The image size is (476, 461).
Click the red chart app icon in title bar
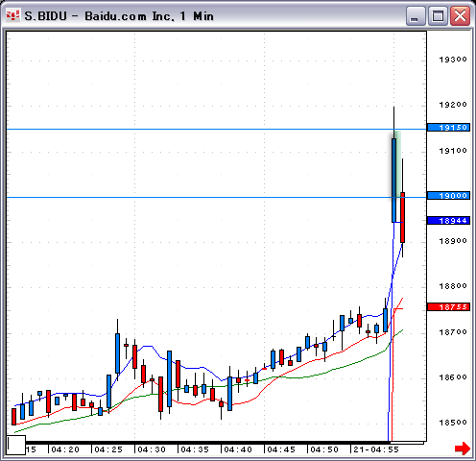pyautogui.click(x=13, y=15)
